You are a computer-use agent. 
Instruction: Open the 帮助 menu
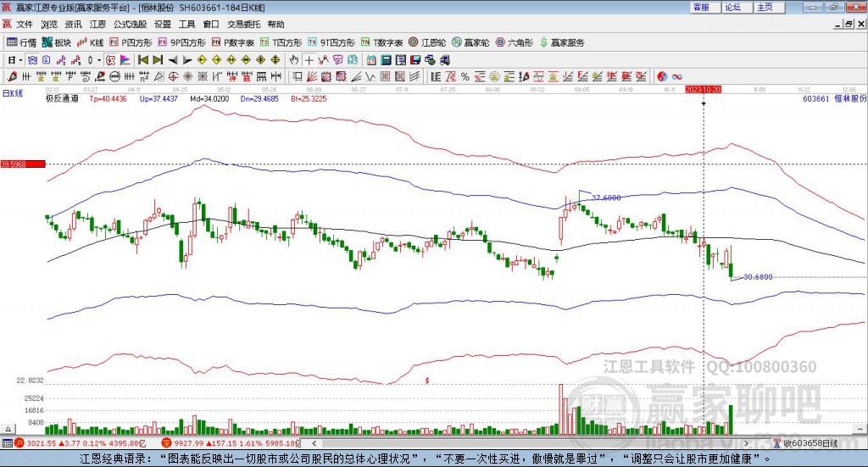tap(275, 25)
